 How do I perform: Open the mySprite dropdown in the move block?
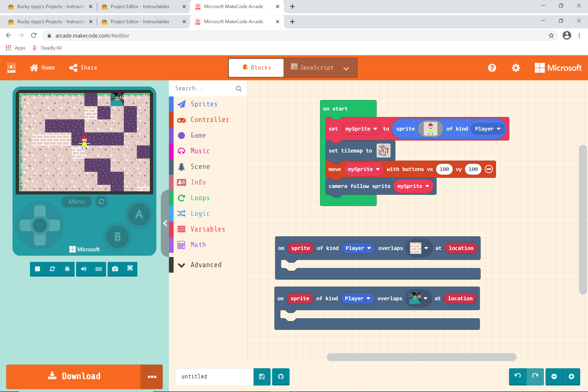(x=364, y=169)
